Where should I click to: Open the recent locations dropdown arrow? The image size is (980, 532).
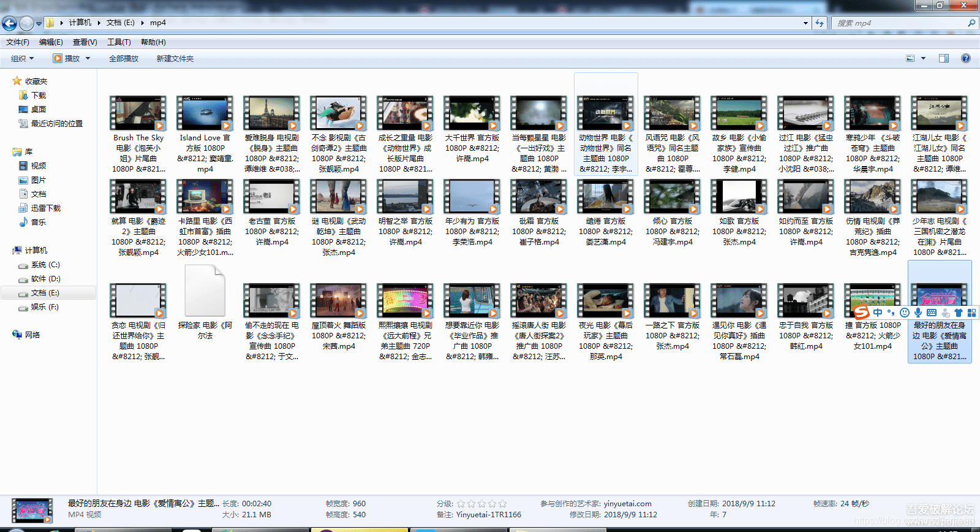click(39, 23)
